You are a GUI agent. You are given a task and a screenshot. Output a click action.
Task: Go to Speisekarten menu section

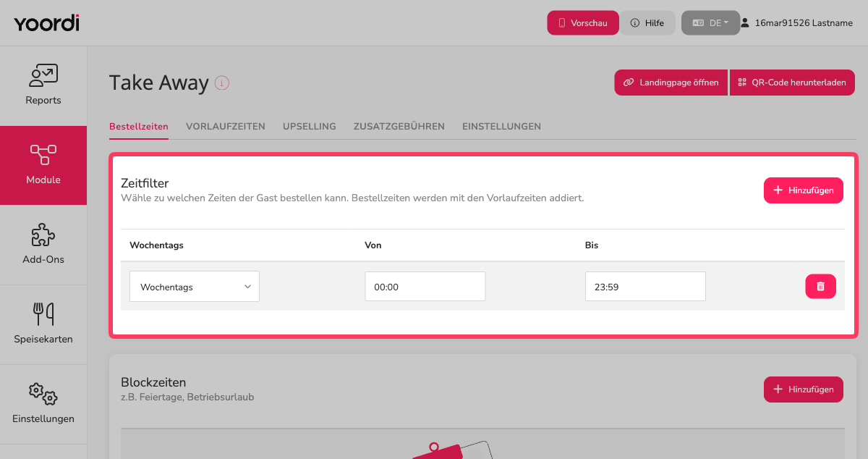[43, 324]
